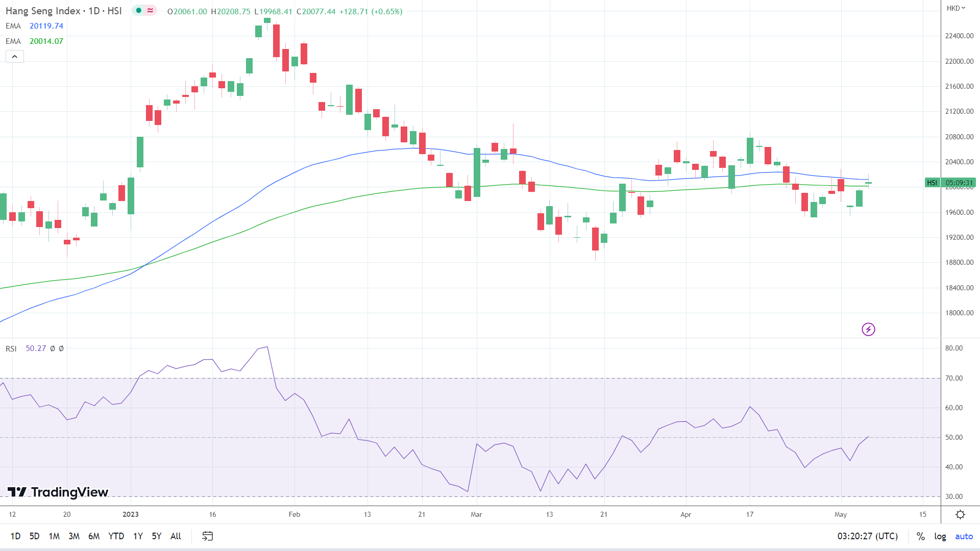This screenshot has width=980, height=551.
Task: Click the 18000.00 price axis label
Action: pyautogui.click(x=960, y=313)
